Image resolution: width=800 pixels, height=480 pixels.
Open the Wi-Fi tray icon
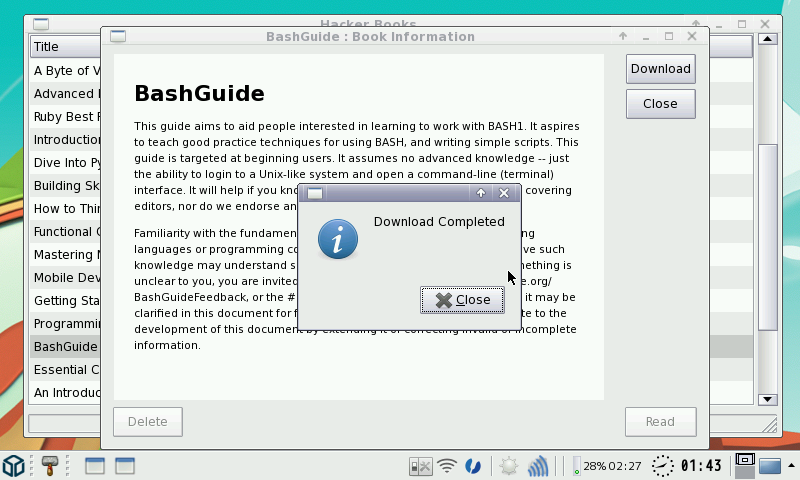coord(447,466)
